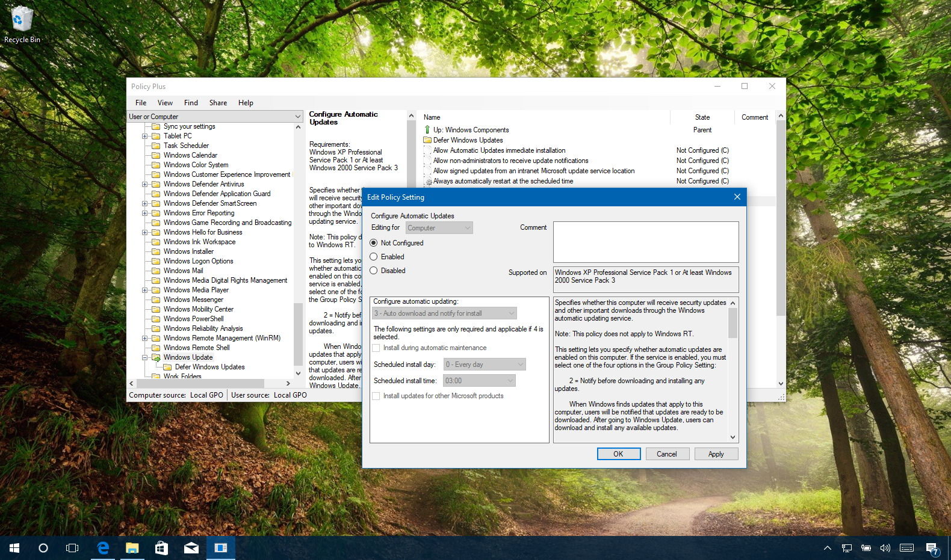This screenshot has width=951, height=560.
Task: Expand the Tablet PC tree node
Action: coord(144,136)
